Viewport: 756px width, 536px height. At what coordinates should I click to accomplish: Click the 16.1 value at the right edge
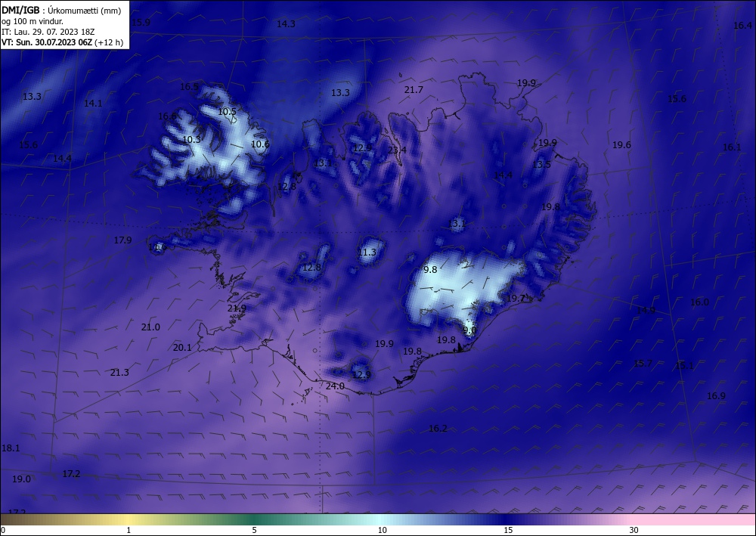pyautogui.click(x=732, y=147)
